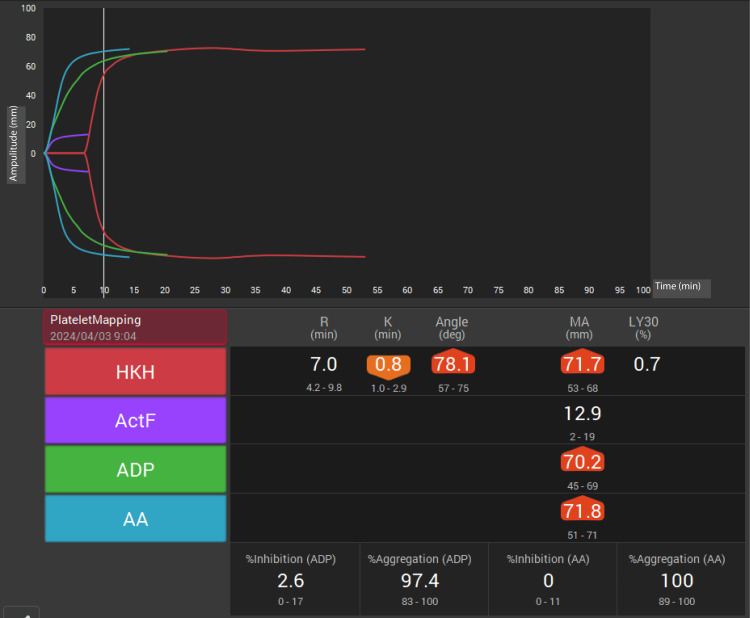
Task: Click the HKH MA value 71.7 badge
Action: click(582, 363)
